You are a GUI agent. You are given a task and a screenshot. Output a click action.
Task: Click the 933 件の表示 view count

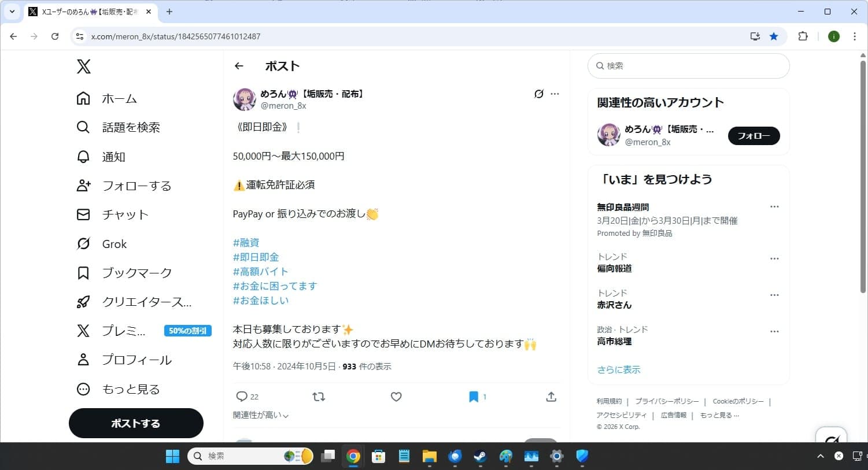[367, 367]
